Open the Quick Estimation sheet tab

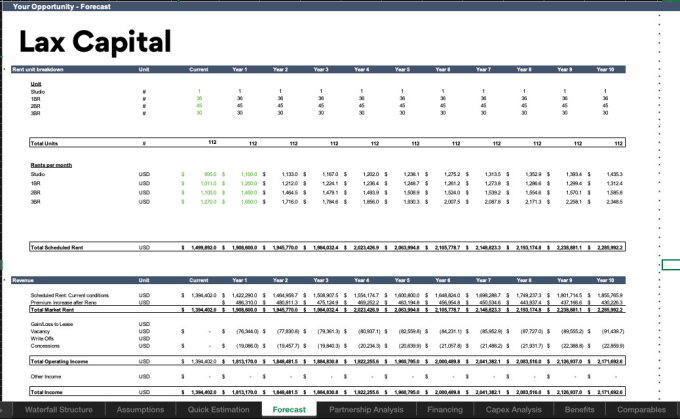(218, 409)
